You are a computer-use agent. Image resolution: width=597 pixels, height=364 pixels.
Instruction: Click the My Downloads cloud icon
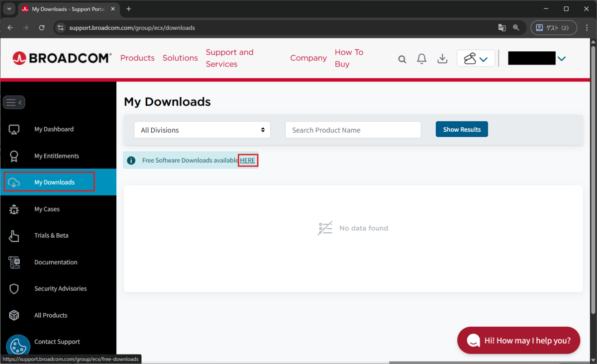14,182
